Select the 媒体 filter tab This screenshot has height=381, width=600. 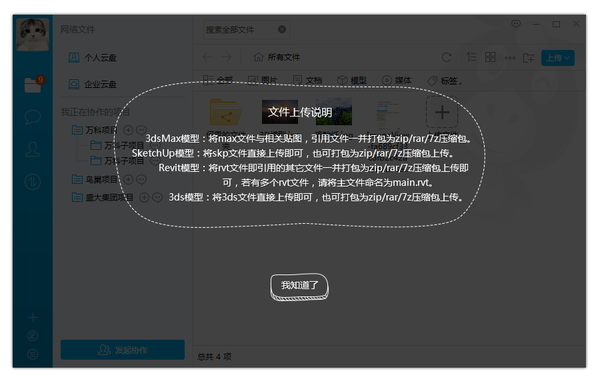396,80
